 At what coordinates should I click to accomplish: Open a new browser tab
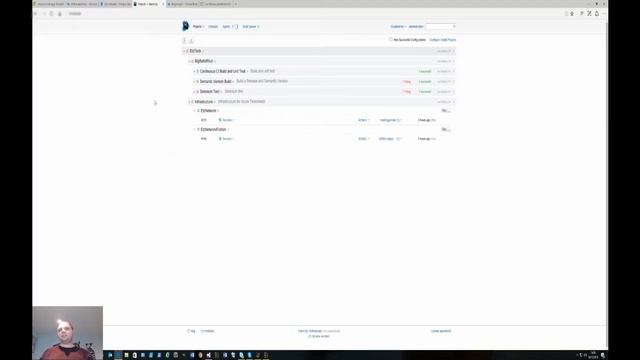click(x=236, y=4)
